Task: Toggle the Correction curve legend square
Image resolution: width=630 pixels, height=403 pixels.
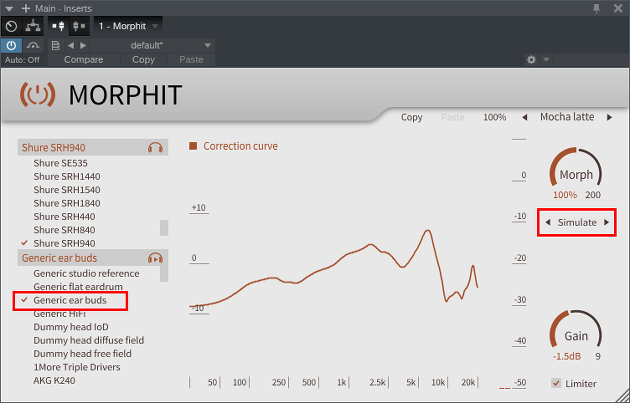Action: point(193,146)
